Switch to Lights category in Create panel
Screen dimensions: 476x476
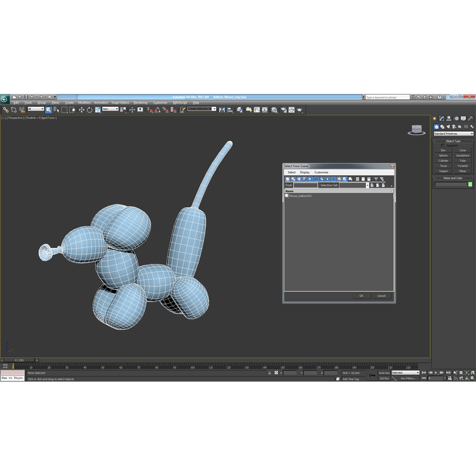(x=448, y=126)
